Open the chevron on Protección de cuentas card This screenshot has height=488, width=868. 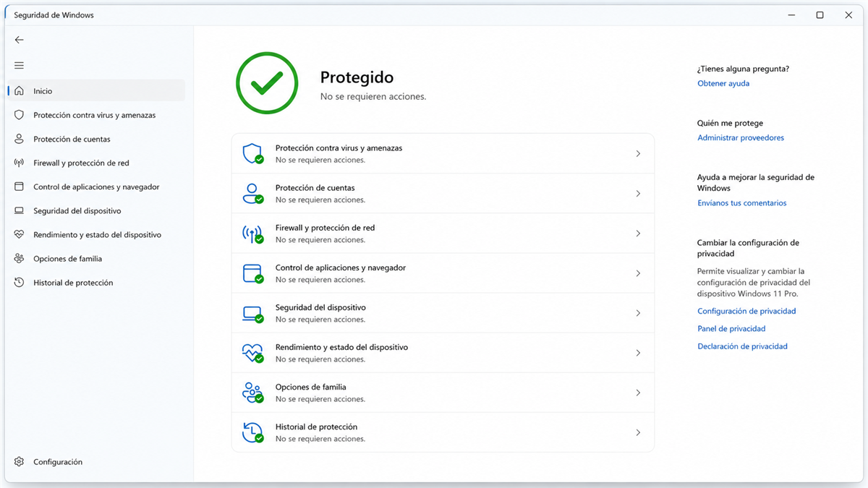point(638,194)
